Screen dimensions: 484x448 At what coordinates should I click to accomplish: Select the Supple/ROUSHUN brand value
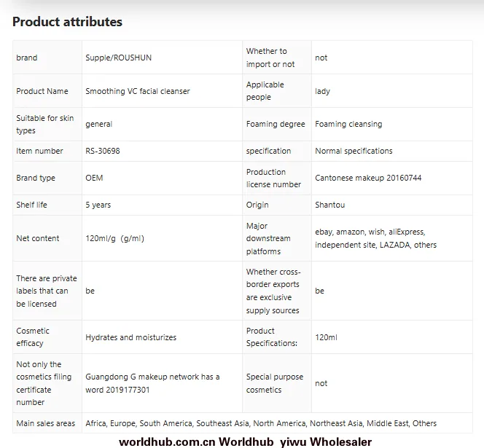[x=119, y=58]
